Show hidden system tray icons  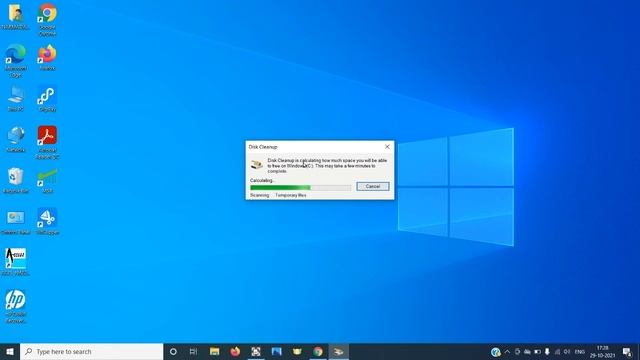[507, 351]
